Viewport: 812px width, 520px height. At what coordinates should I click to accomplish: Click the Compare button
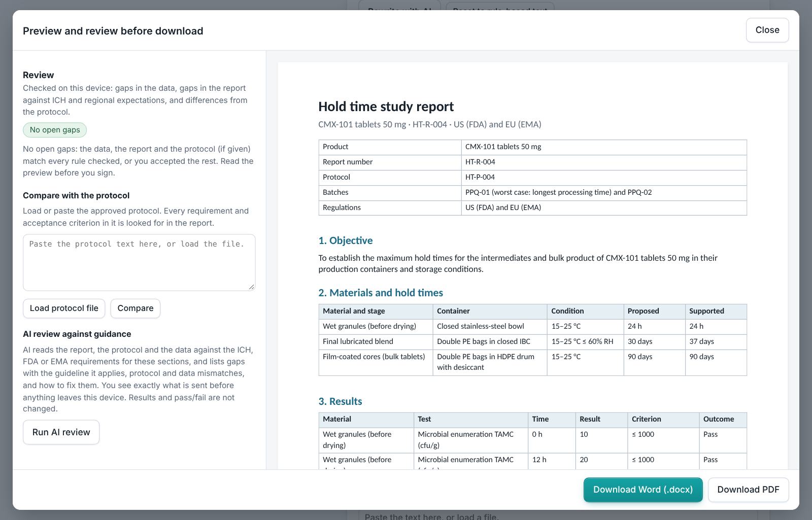[x=136, y=308]
